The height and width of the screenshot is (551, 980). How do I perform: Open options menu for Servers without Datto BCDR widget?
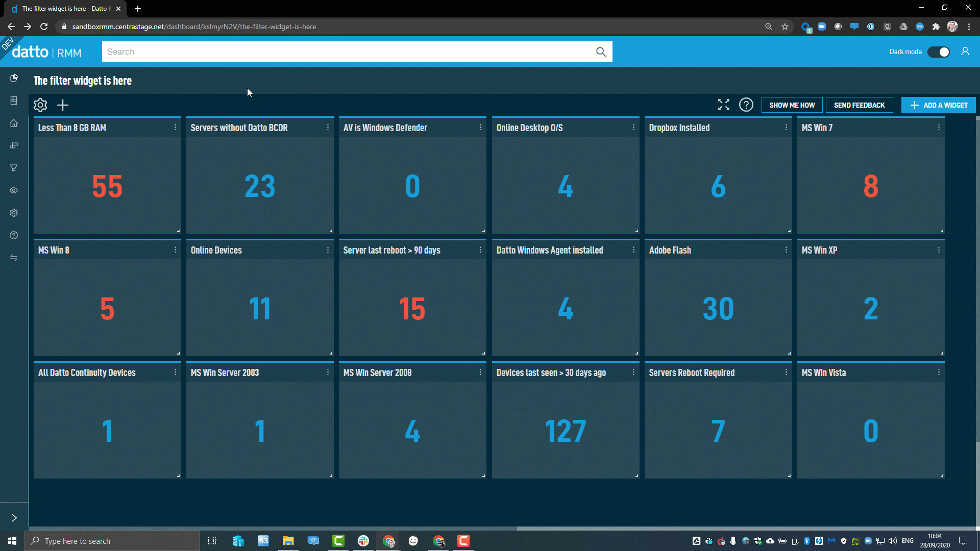pyautogui.click(x=328, y=128)
